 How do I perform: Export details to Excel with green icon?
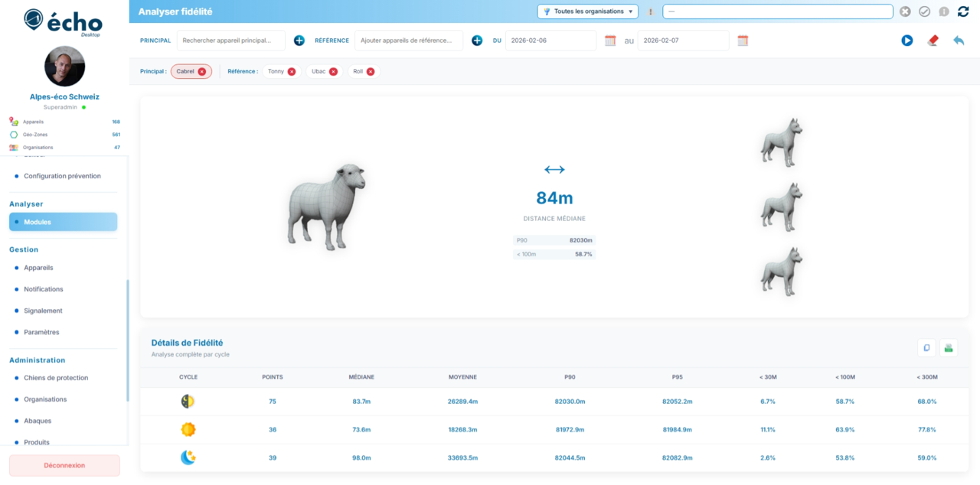point(948,347)
